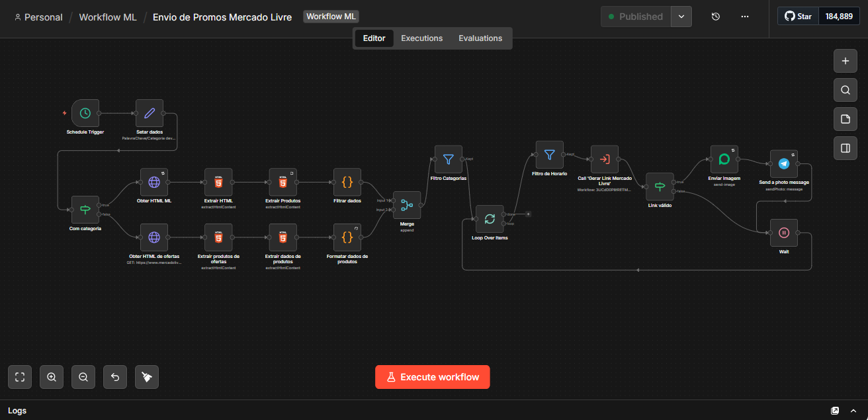Image resolution: width=868 pixels, height=420 pixels.
Task: Select the Com categoria switch node
Action: coord(85,210)
